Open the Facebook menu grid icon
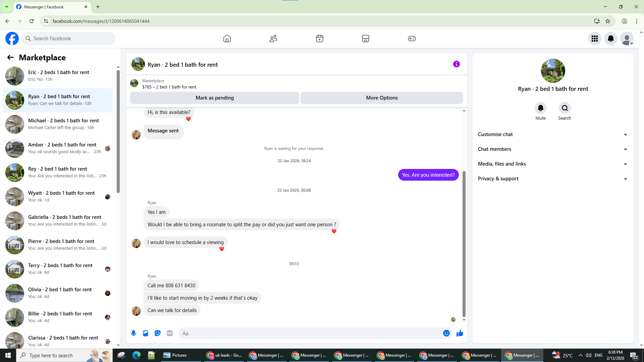This screenshot has width=644, height=362. point(595,39)
